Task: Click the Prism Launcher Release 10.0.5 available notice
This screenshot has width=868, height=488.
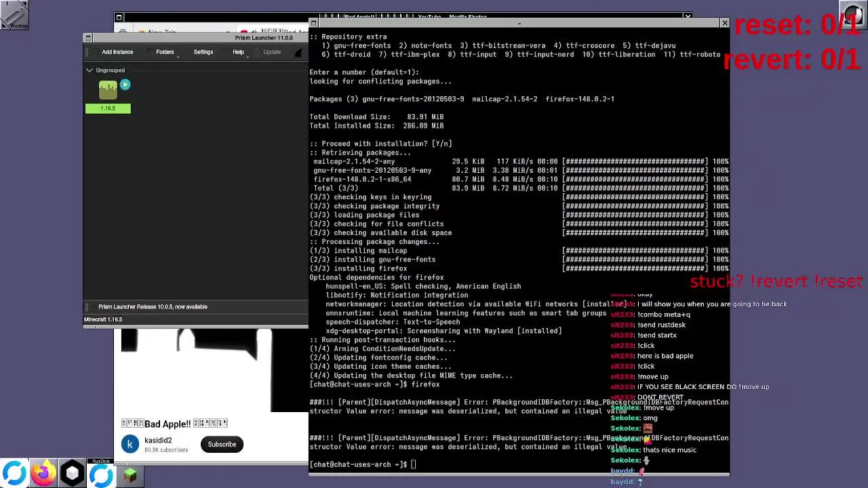Action: (153, 307)
